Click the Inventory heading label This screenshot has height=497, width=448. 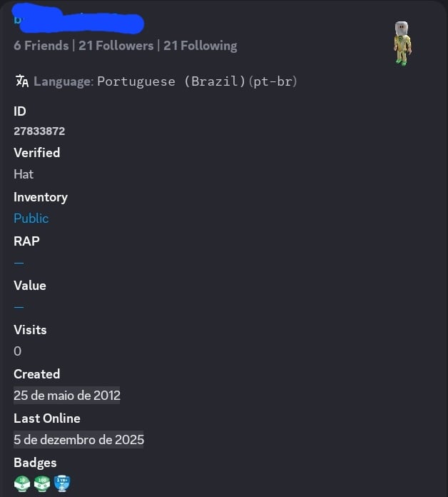point(41,197)
